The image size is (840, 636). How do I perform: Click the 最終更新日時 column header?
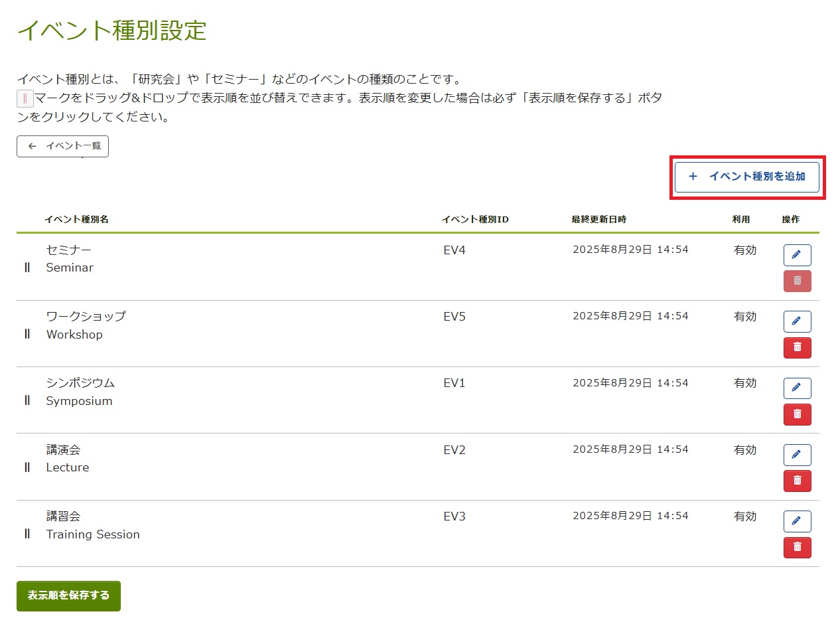point(598,220)
